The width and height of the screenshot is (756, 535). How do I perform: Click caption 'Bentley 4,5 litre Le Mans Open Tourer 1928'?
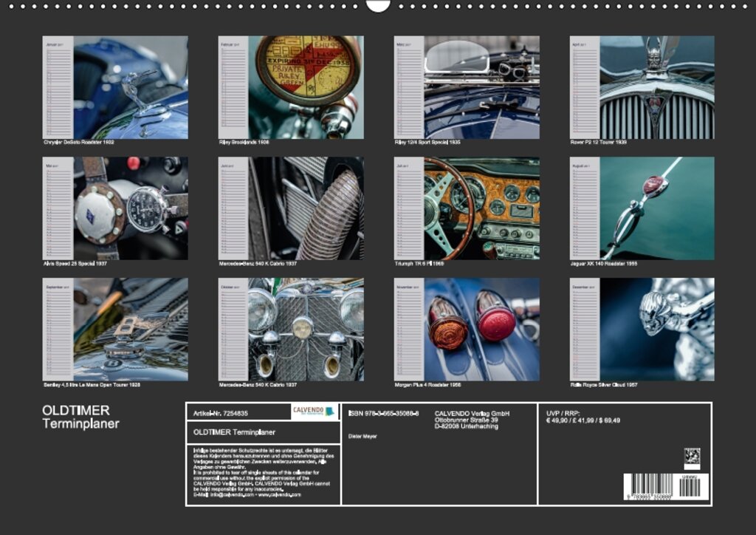92,385
